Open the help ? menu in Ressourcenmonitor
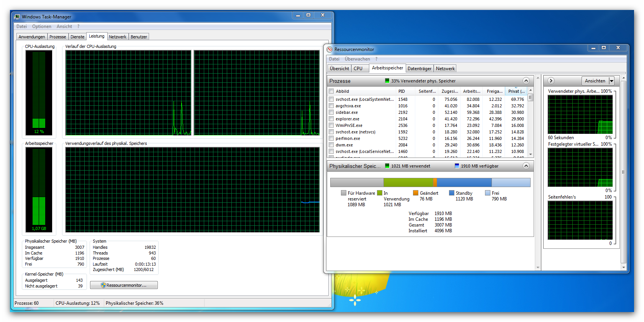Image resolution: width=644 pixels, height=322 pixels. pos(376,59)
